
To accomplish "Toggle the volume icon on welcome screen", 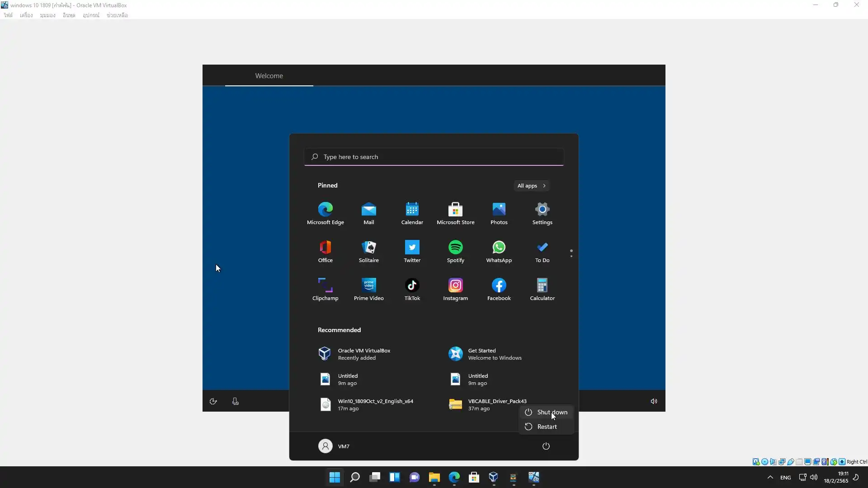I will point(654,401).
